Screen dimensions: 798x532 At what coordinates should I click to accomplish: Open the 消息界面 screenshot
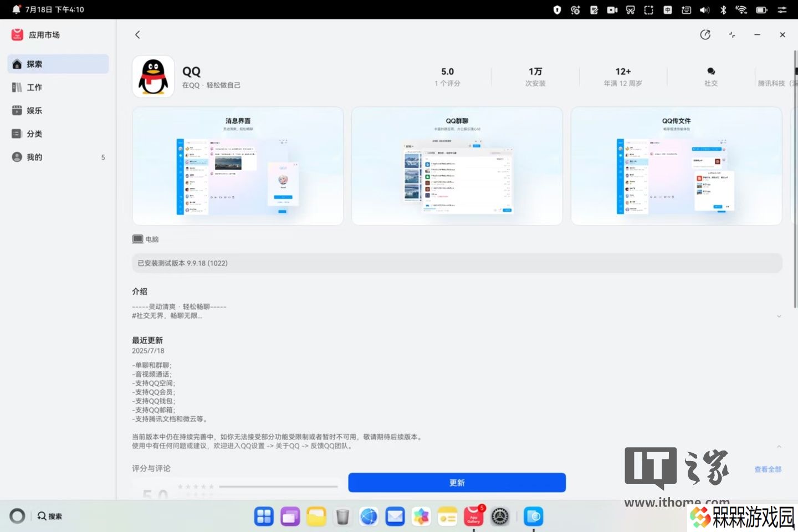[238, 166]
